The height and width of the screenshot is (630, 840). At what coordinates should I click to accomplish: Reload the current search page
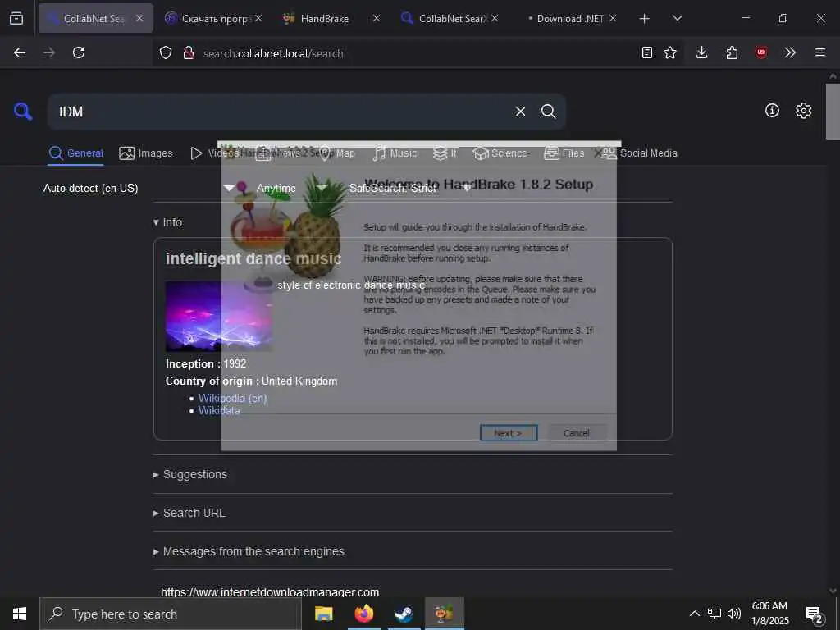tap(79, 52)
